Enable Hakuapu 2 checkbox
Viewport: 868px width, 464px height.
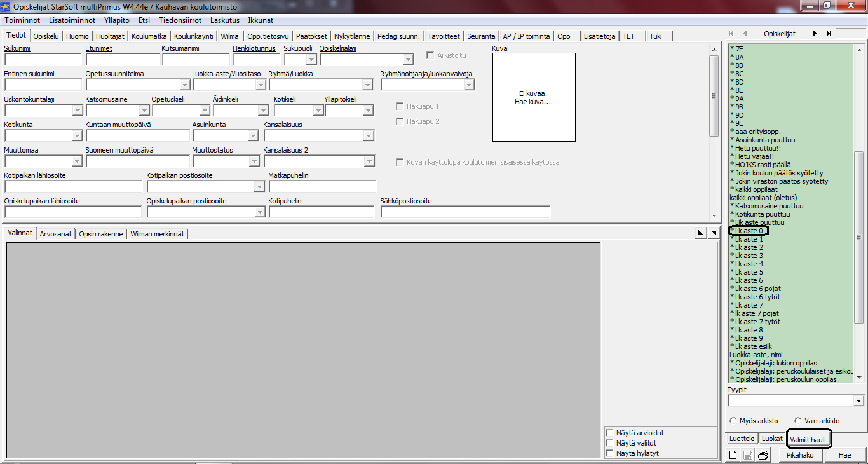pos(400,121)
